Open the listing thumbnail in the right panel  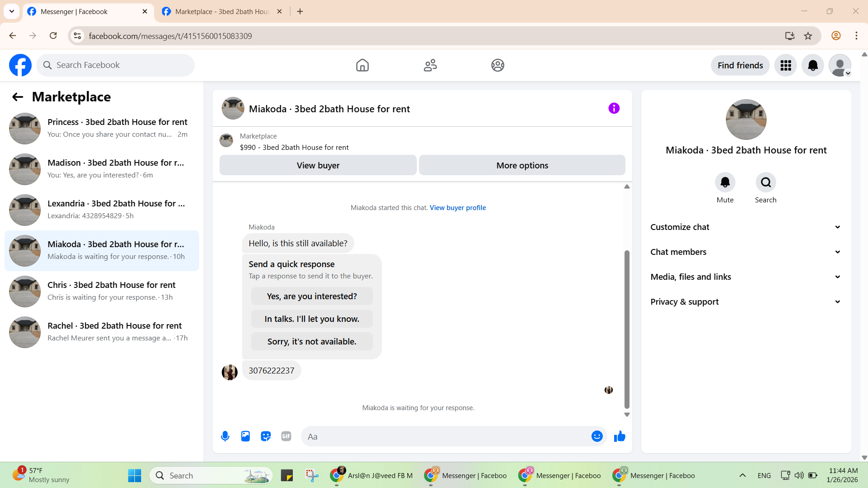[x=746, y=120]
